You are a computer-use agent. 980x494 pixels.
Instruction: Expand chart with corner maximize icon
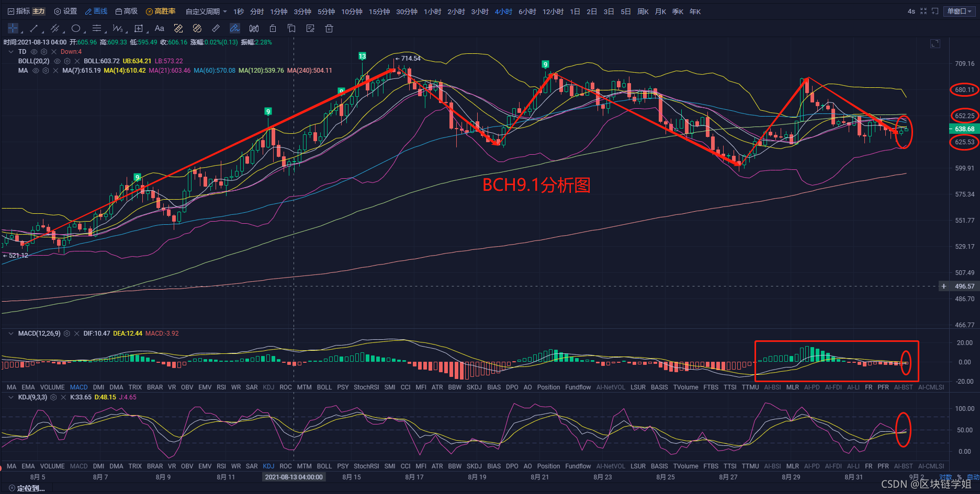tap(935, 44)
